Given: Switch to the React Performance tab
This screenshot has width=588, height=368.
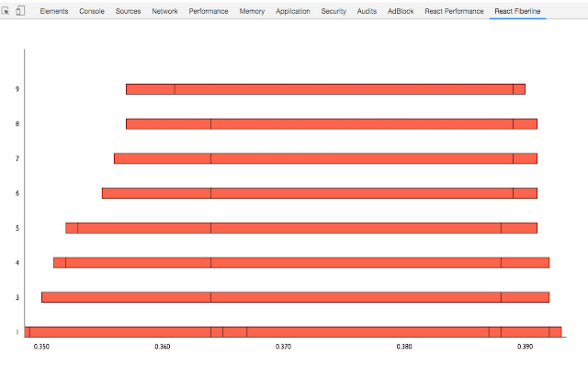Looking at the screenshot, I should (x=454, y=11).
